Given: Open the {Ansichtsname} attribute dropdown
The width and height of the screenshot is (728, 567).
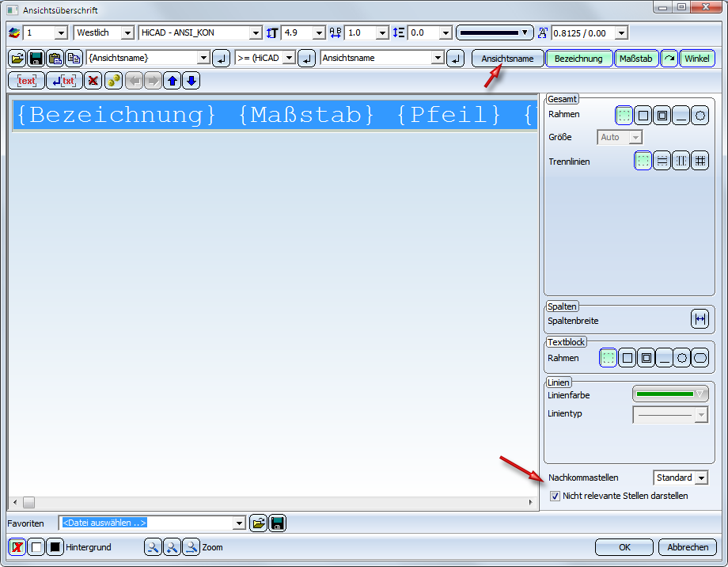Looking at the screenshot, I should click(x=203, y=58).
